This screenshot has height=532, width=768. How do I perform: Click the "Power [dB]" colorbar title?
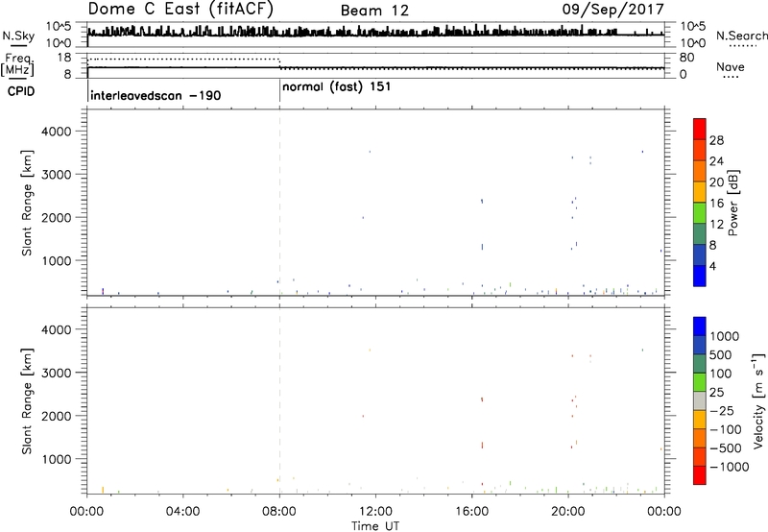[733, 203]
